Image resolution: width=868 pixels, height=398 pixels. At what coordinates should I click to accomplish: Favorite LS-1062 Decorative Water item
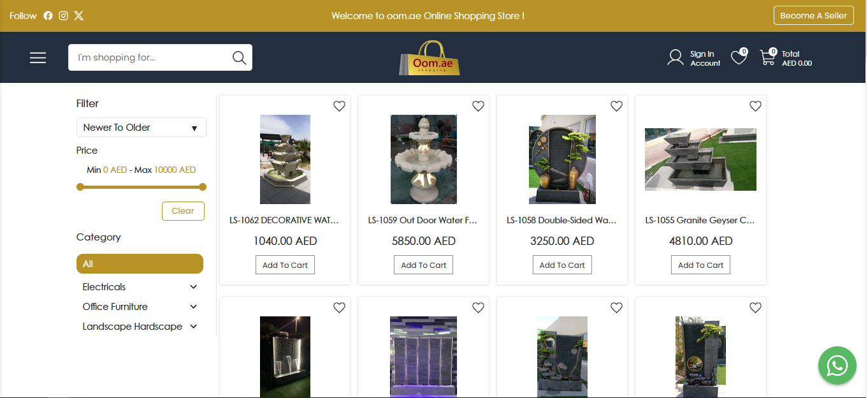tap(339, 107)
